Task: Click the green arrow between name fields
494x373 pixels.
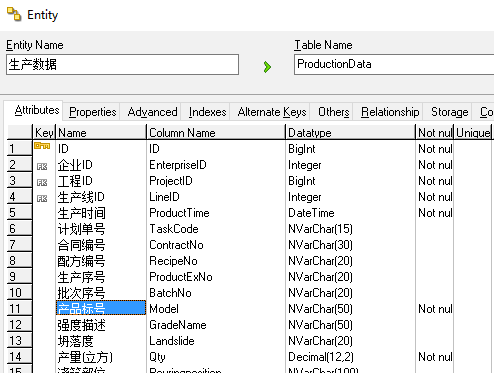Action: (267, 67)
